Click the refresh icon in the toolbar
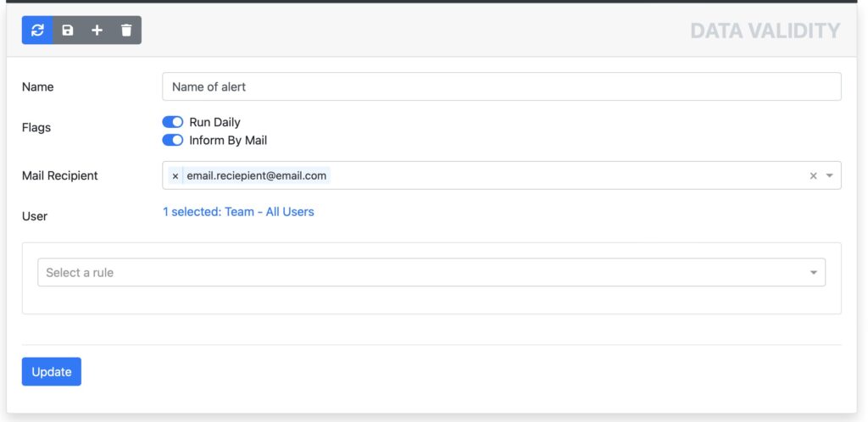Viewport: 868px width, 422px height. coord(37,30)
